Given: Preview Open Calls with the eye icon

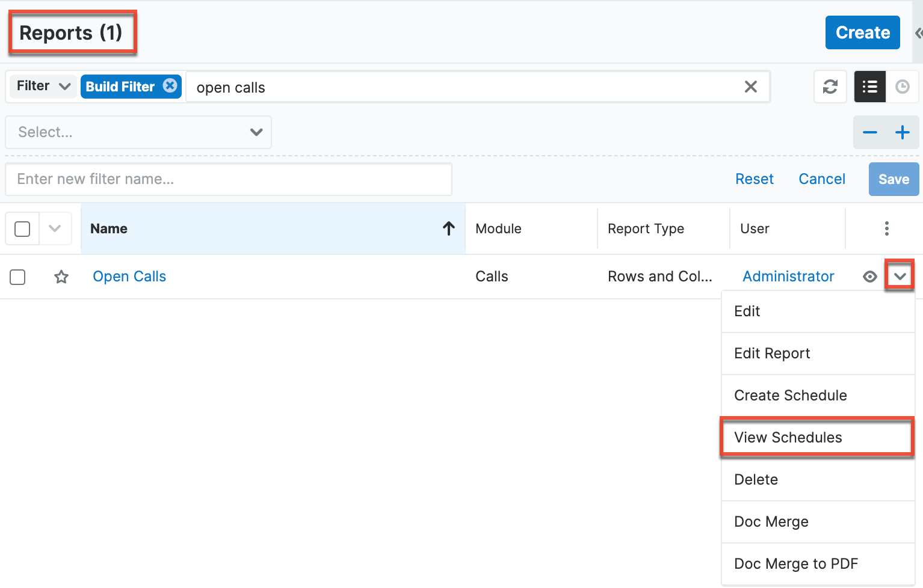Looking at the screenshot, I should [x=870, y=277].
